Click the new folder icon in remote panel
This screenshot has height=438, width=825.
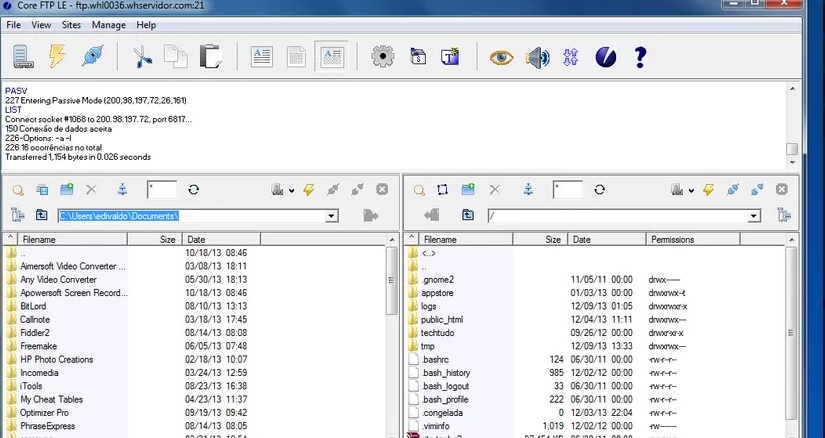[x=468, y=190]
